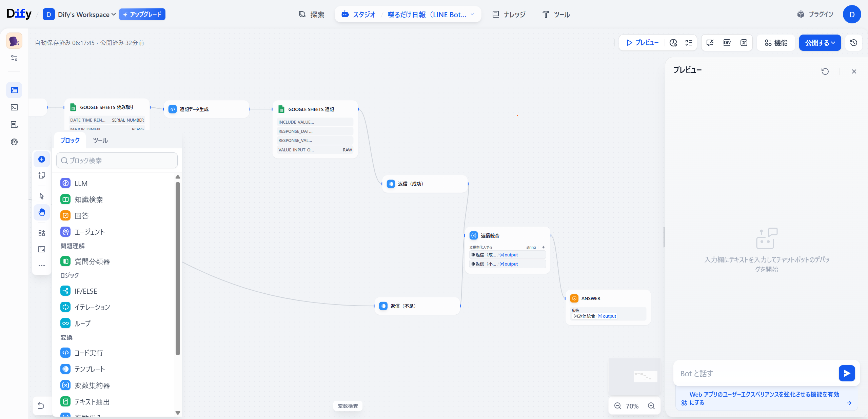The width and height of the screenshot is (868, 419).
Task: Click the アップグレード button
Action: point(142,15)
